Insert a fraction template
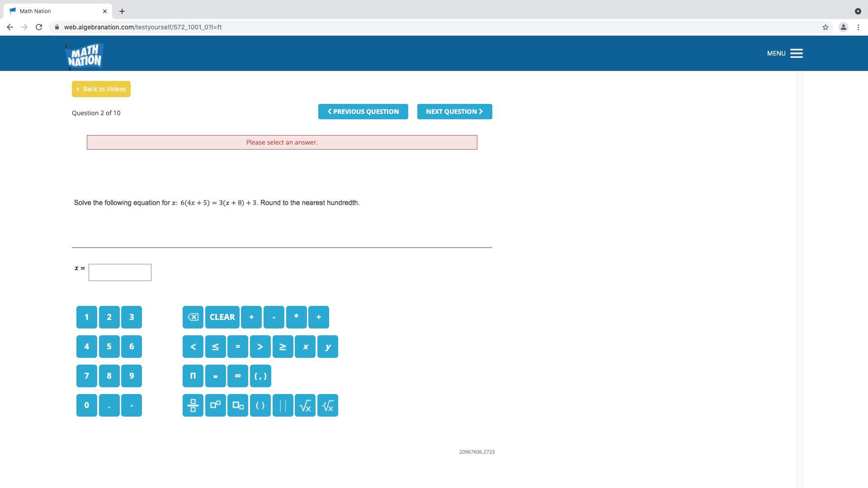Image resolution: width=868 pixels, height=488 pixels. pyautogui.click(x=193, y=405)
